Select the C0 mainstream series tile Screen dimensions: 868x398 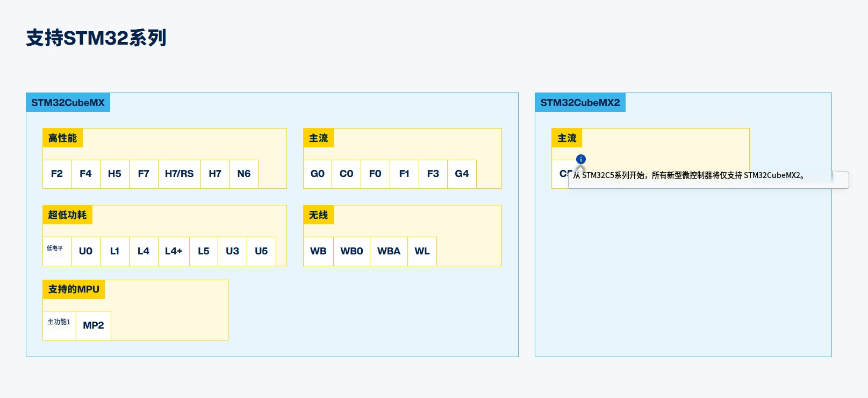[x=346, y=174]
